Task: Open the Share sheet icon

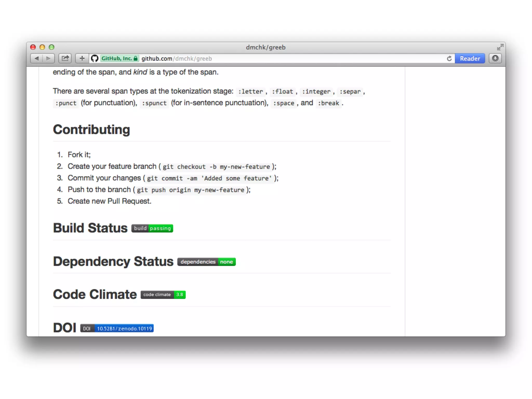Action: pyautogui.click(x=65, y=58)
